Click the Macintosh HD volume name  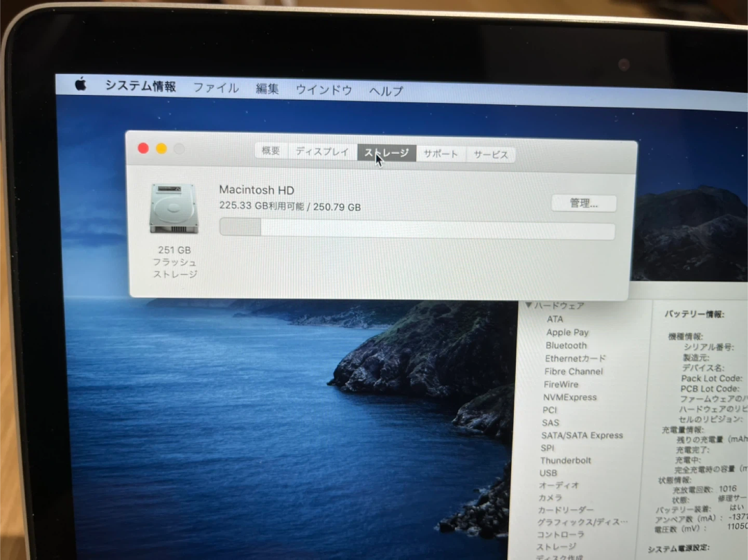tap(257, 190)
